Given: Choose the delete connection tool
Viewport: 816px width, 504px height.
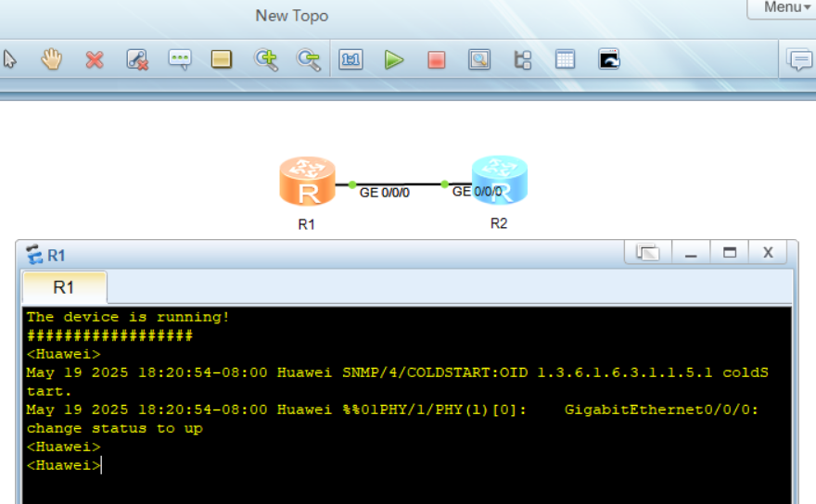Looking at the screenshot, I should point(137,60).
